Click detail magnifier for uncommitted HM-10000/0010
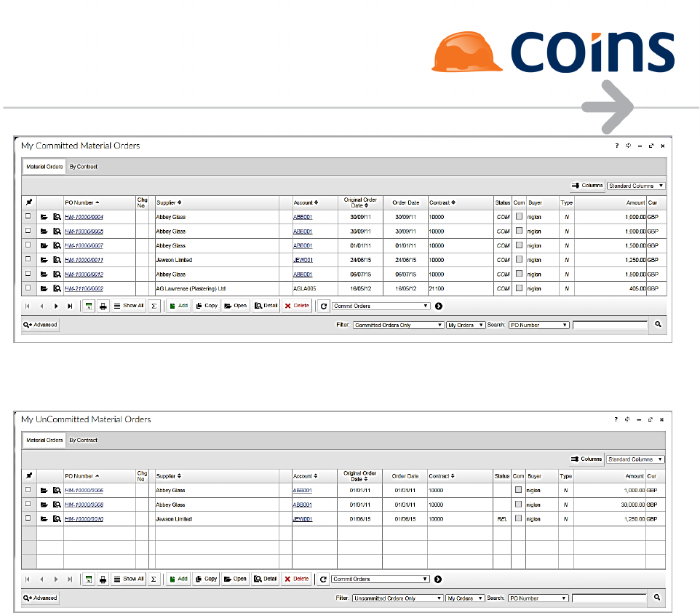This screenshot has height=613, width=700. point(57,519)
